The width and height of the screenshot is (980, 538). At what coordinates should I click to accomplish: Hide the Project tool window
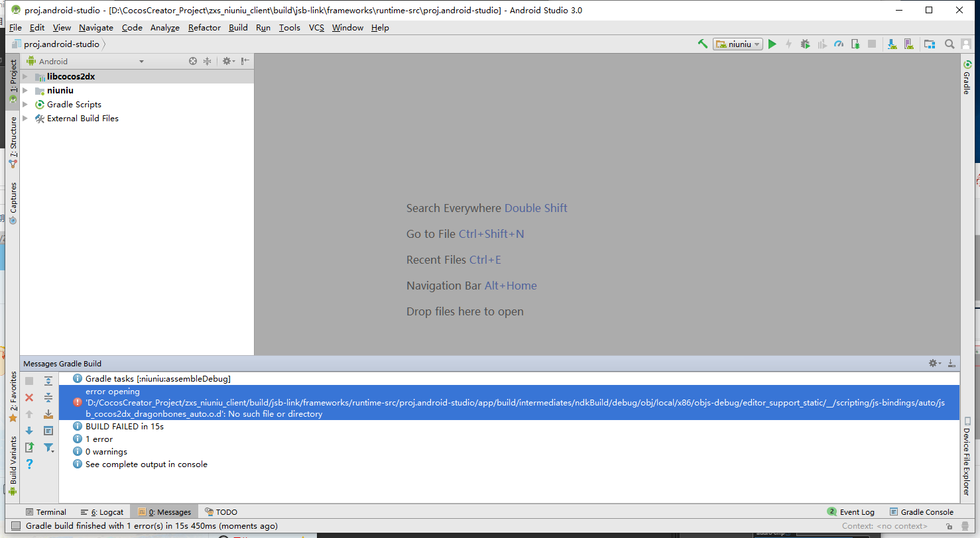click(x=245, y=61)
